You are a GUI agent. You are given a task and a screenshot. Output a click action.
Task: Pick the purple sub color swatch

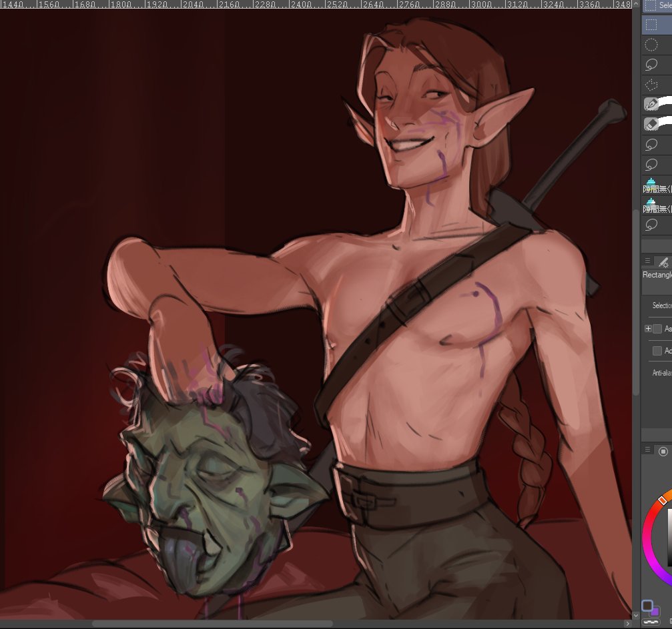655,610
